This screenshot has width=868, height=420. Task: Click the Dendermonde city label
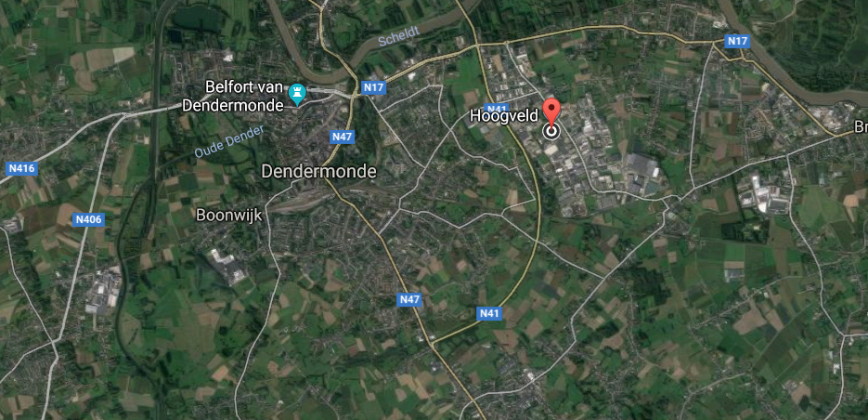coord(318,172)
